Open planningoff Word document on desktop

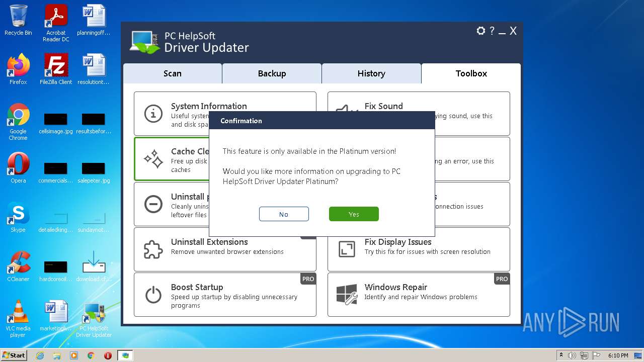pos(94,20)
